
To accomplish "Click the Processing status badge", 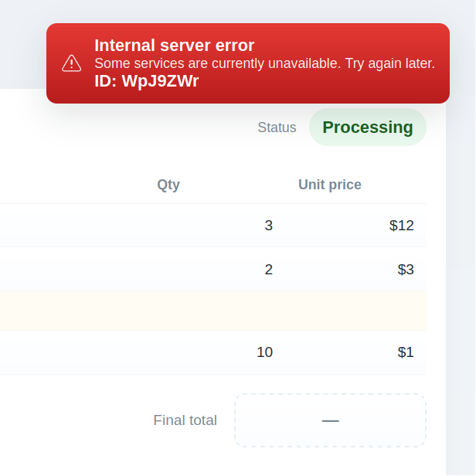I will coord(368,127).
